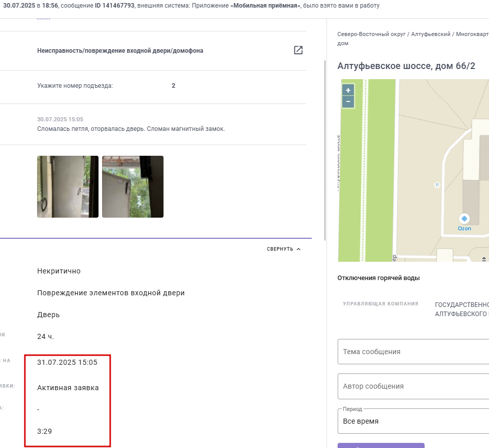Click the Сломалась петля message text
489x448 pixels.
tap(131, 129)
